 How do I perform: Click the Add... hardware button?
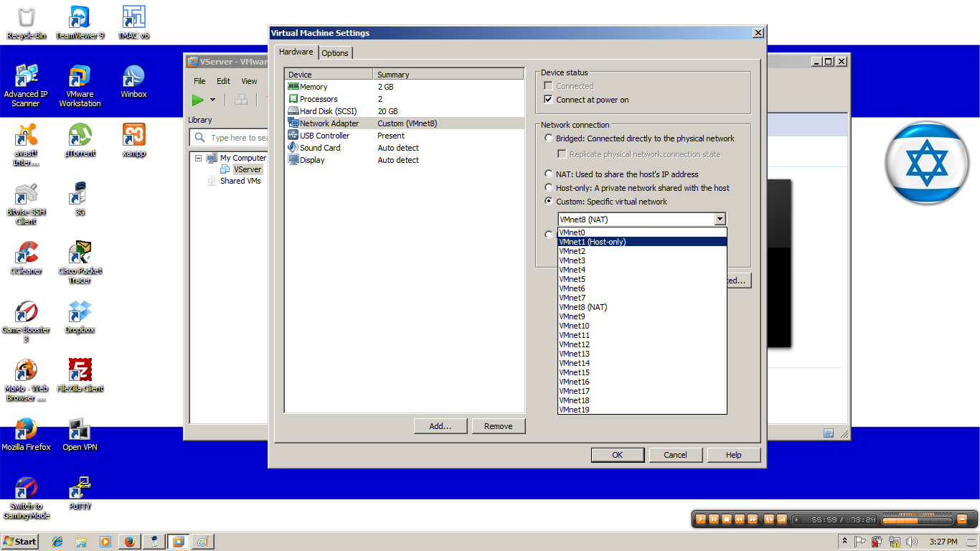click(440, 426)
